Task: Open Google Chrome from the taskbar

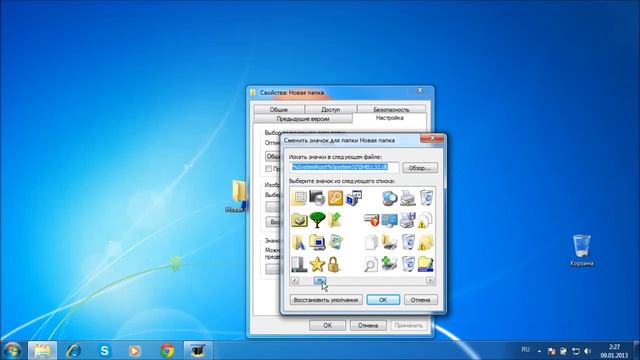Action: [x=167, y=351]
